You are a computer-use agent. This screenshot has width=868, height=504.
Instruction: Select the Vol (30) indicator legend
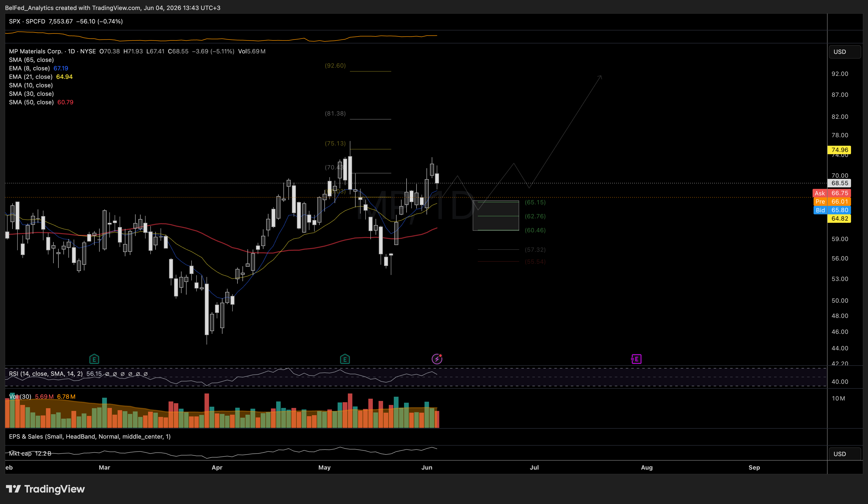[x=20, y=397]
